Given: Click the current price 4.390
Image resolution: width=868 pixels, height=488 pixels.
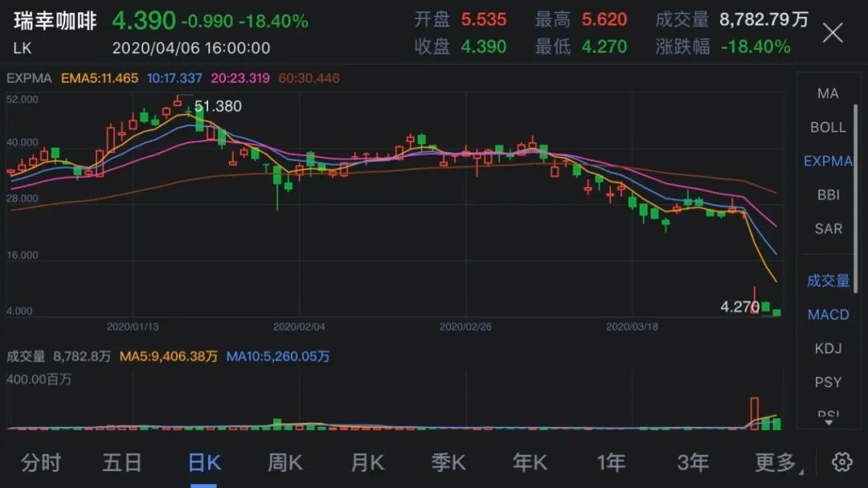Looking at the screenshot, I should (144, 21).
